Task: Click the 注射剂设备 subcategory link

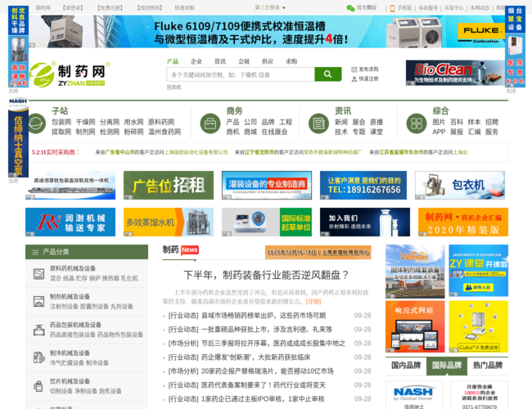Action: pyautogui.click(x=64, y=307)
